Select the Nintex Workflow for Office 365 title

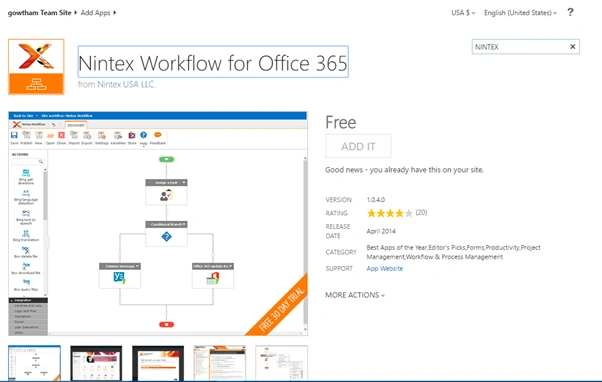point(213,62)
